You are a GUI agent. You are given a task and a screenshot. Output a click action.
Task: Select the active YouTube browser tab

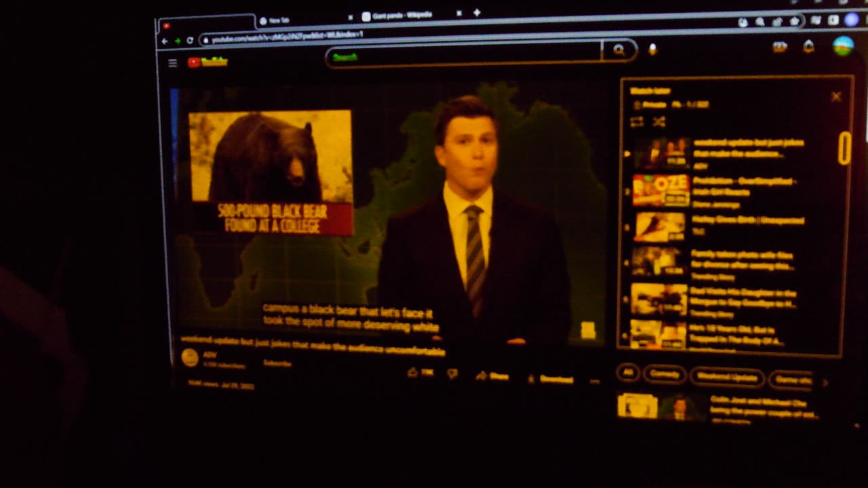tap(207, 24)
